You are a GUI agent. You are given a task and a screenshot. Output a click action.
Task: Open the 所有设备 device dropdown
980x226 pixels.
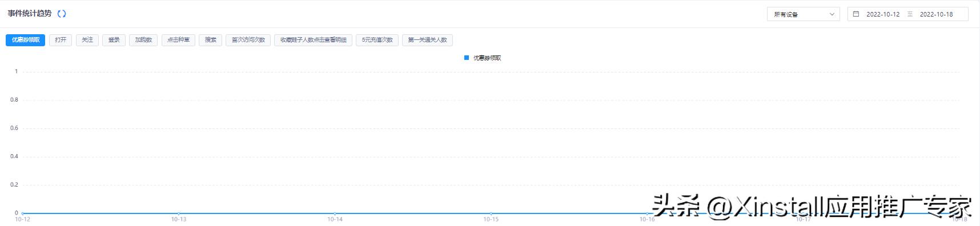803,14
